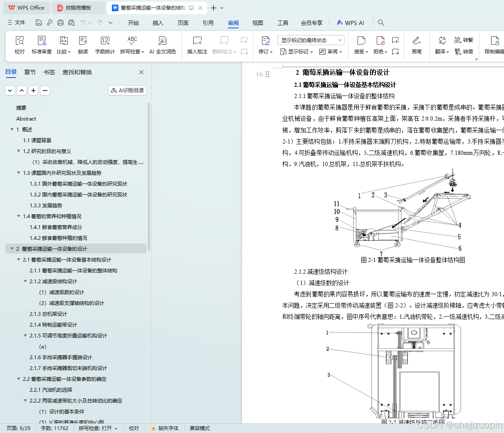This screenshot has width=504, height=433.
Task: Click the previous comment icon
Action: 244,40
